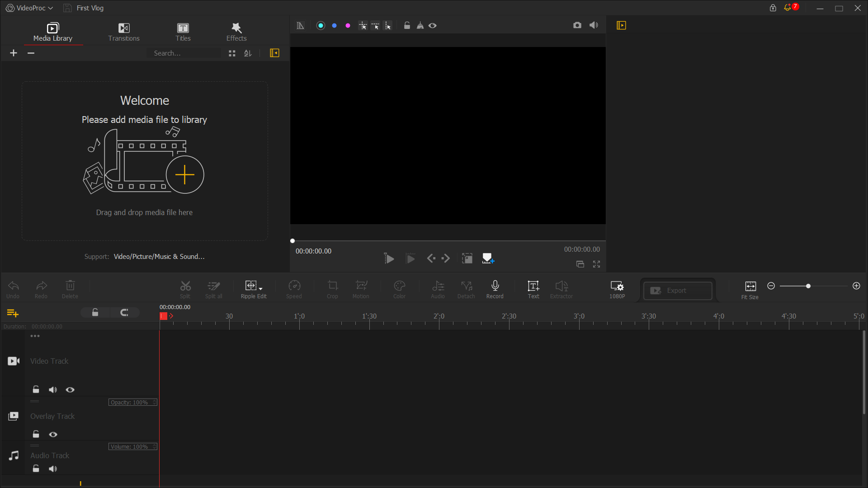
Task: Click the Delete trash icon
Action: click(x=70, y=290)
